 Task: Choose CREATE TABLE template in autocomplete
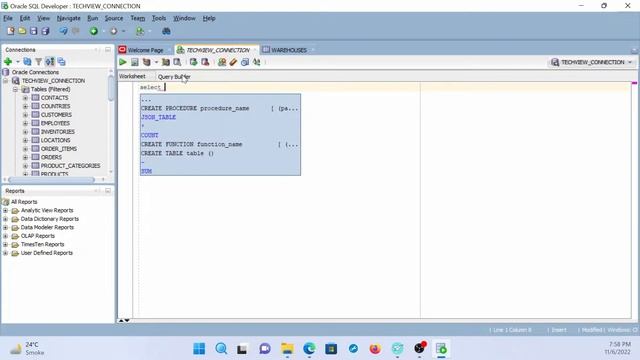point(178,153)
